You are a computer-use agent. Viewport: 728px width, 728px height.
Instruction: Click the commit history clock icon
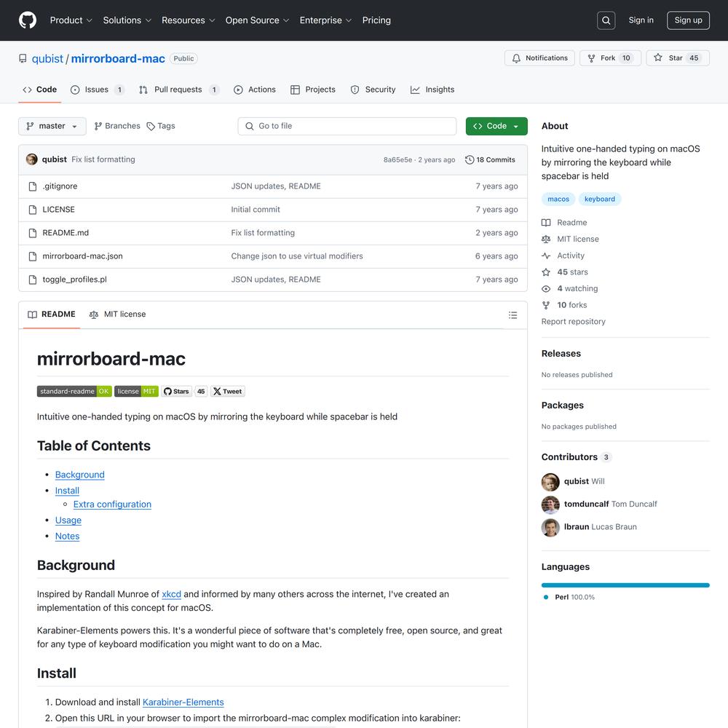pos(470,159)
